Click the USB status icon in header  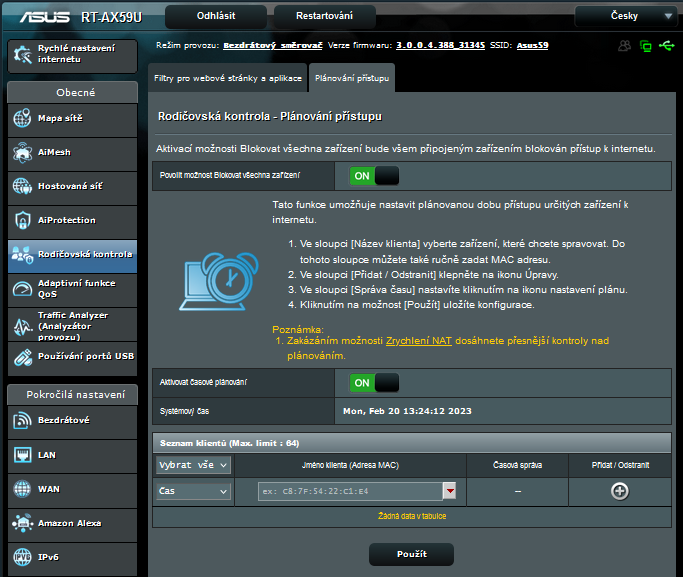(667, 45)
